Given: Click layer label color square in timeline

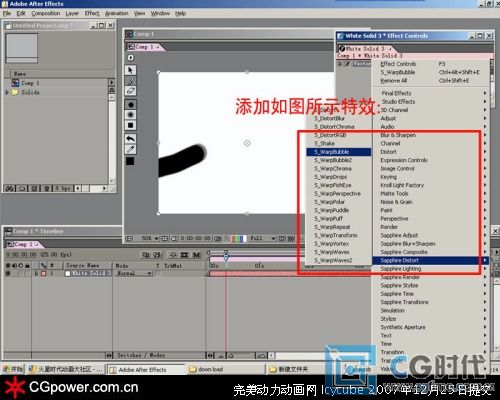Looking at the screenshot, I should [x=44, y=273].
